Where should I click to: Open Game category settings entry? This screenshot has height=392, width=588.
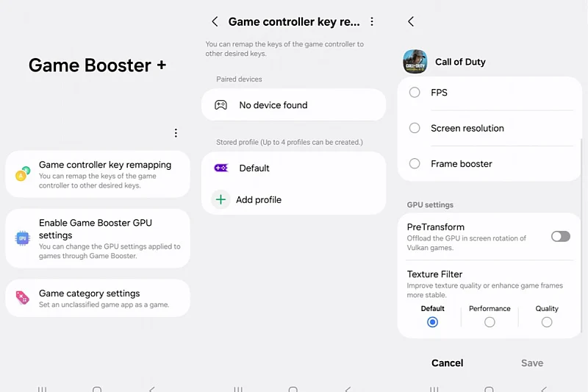tap(98, 298)
